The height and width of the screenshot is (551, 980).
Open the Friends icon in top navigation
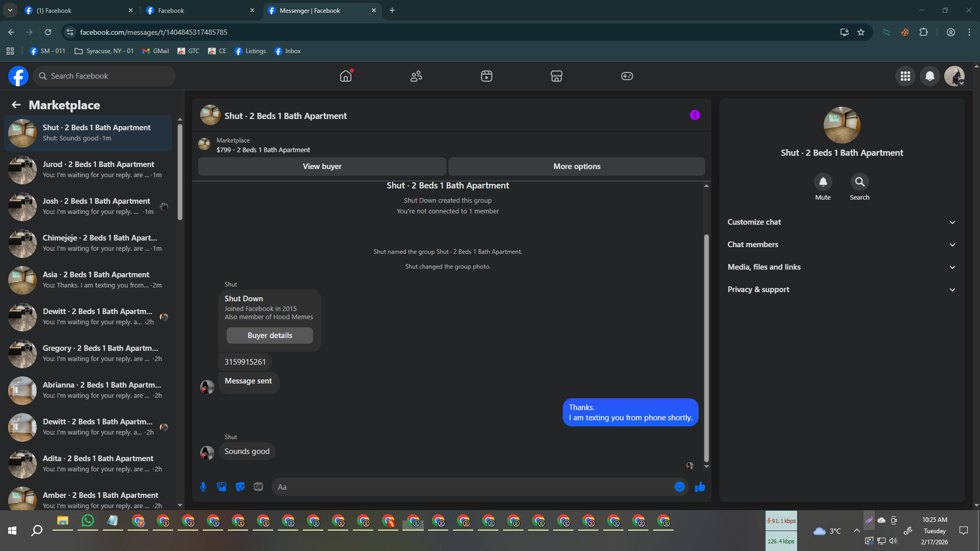[416, 76]
